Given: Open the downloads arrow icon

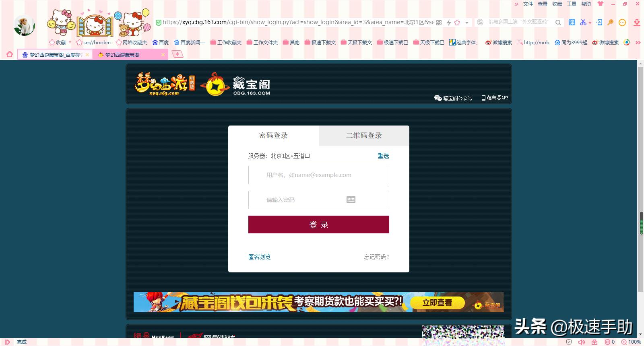Looking at the screenshot, I should pyautogui.click(x=637, y=23).
